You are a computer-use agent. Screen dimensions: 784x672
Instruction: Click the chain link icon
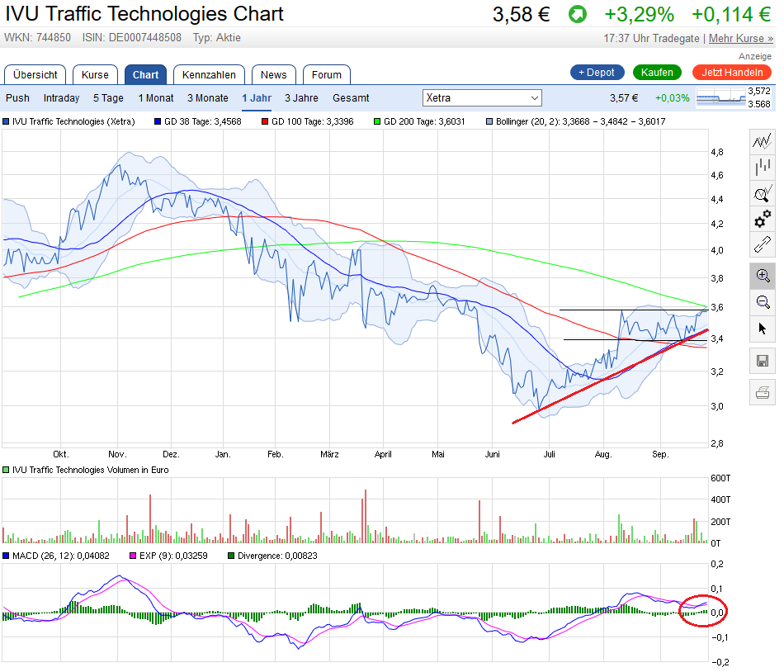coord(763,245)
